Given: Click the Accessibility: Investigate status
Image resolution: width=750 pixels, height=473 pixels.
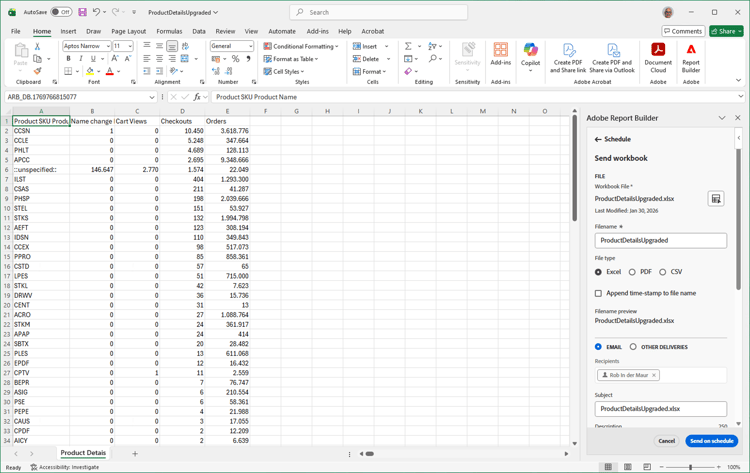Looking at the screenshot, I should pos(65,467).
